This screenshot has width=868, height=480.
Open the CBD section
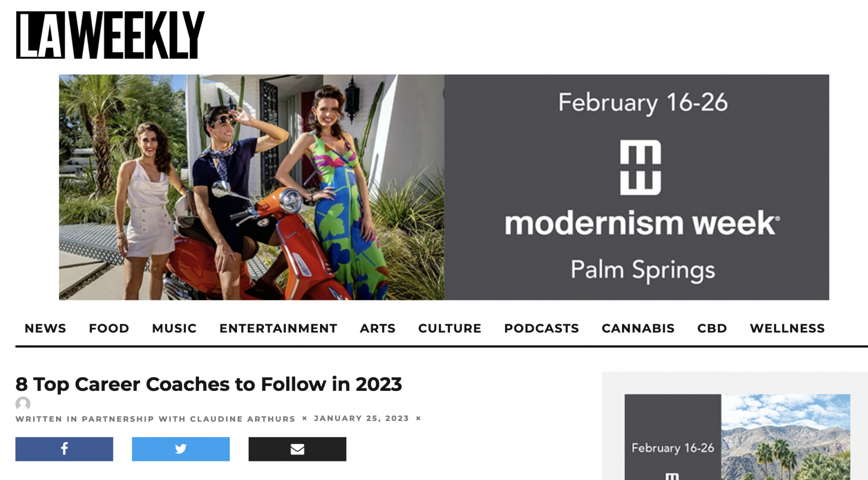[x=712, y=328]
